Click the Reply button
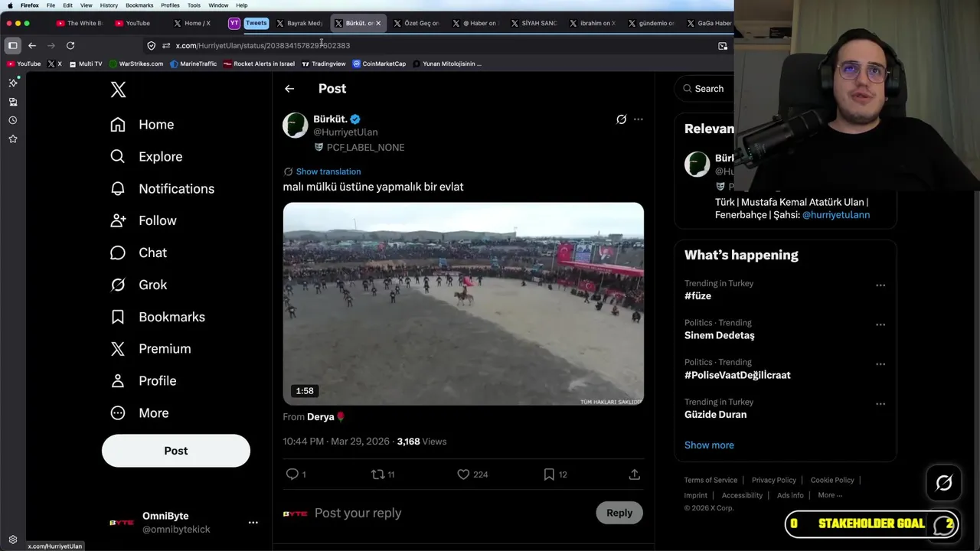Viewport: 980px width, 551px height. click(619, 513)
